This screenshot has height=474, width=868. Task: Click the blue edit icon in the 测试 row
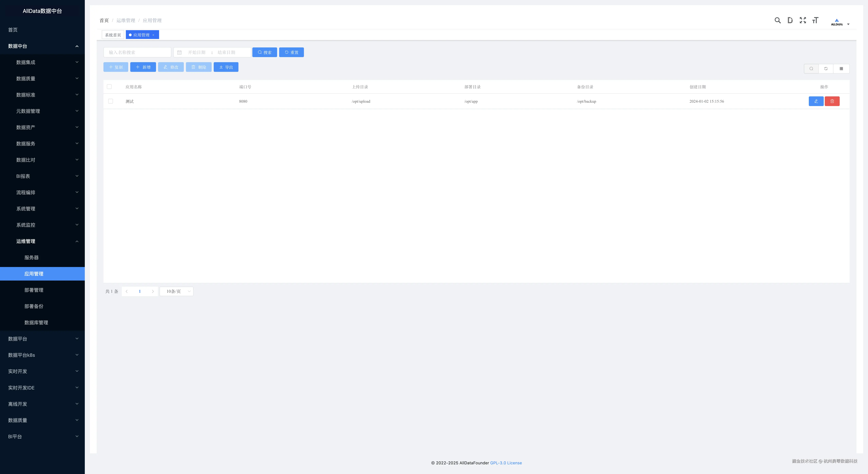(x=816, y=101)
